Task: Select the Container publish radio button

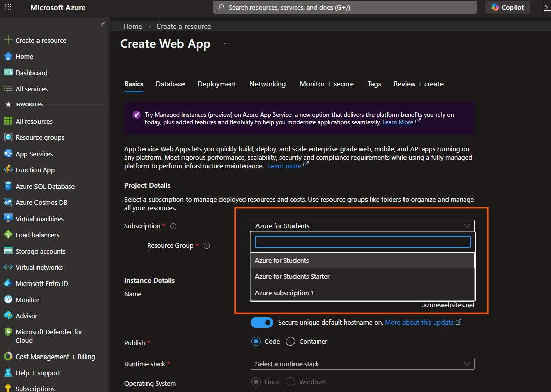Action: coord(290,341)
